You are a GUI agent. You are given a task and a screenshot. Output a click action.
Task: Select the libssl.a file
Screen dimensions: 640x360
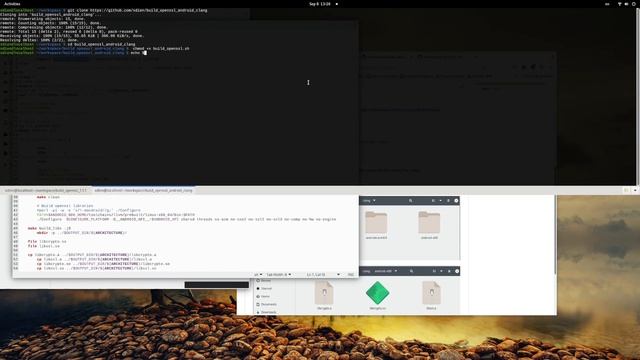point(431,296)
